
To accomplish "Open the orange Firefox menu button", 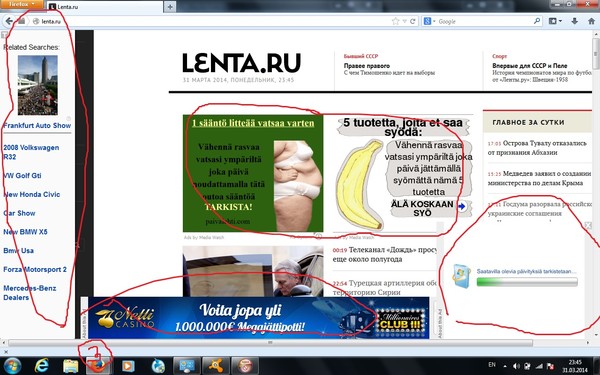I will point(22,4).
